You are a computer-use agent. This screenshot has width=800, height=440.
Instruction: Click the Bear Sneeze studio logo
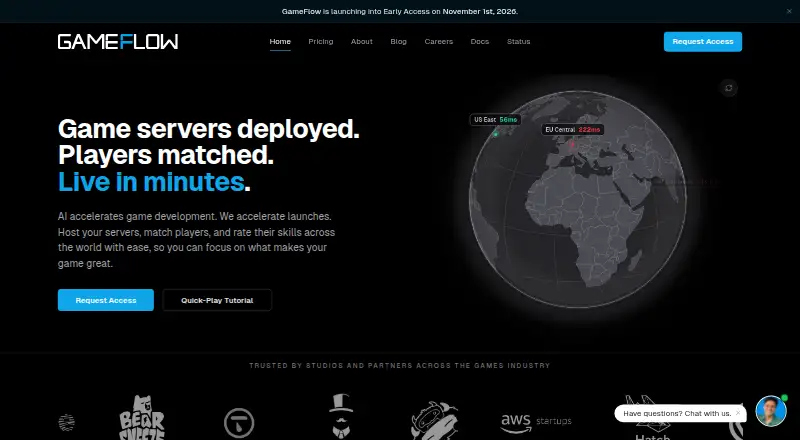142,418
